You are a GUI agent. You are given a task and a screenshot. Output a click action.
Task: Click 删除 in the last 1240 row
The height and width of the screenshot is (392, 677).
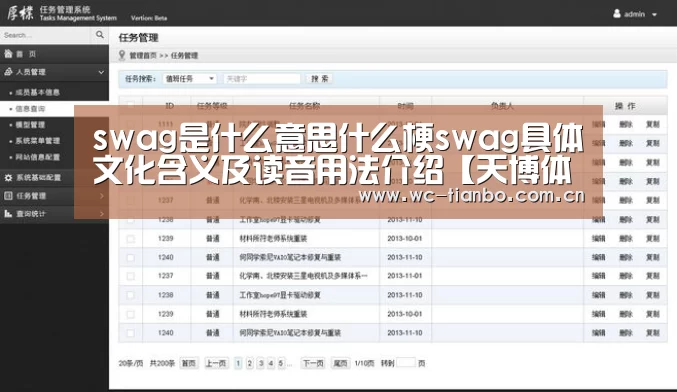point(626,333)
